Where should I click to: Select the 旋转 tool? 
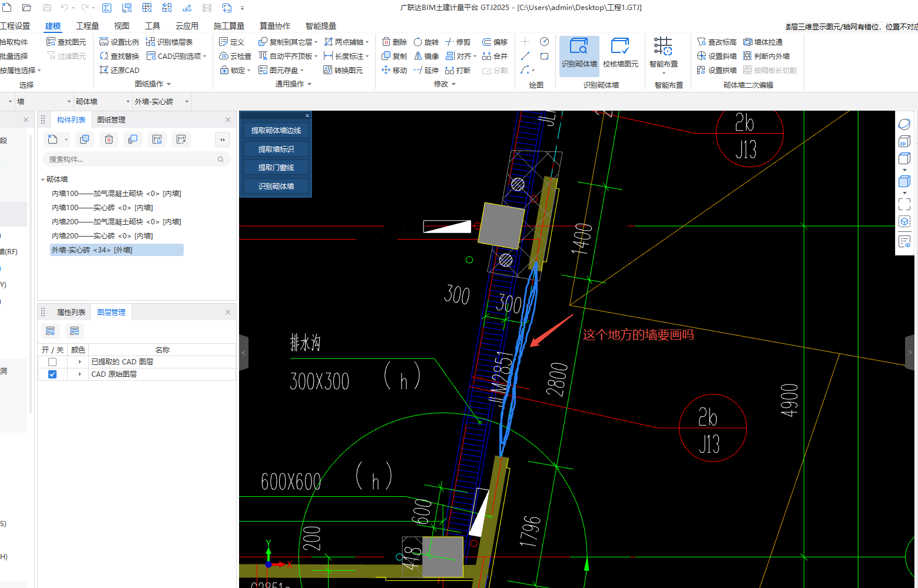pos(426,42)
